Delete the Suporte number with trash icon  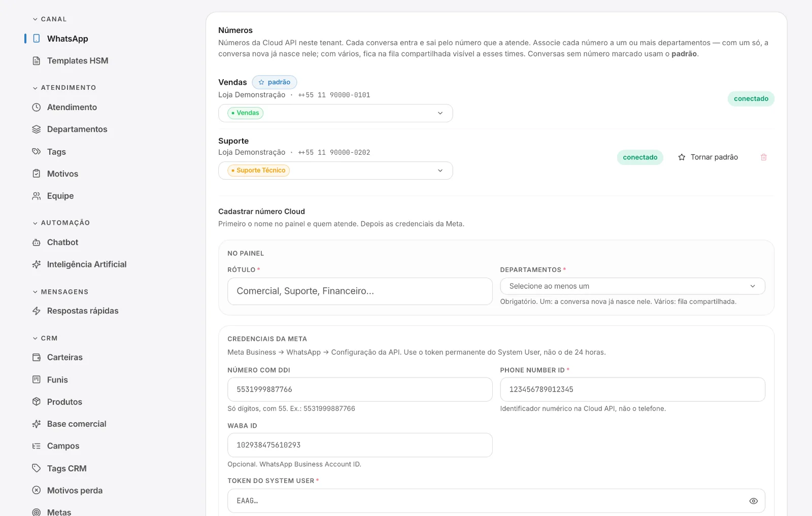coord(764,157)
